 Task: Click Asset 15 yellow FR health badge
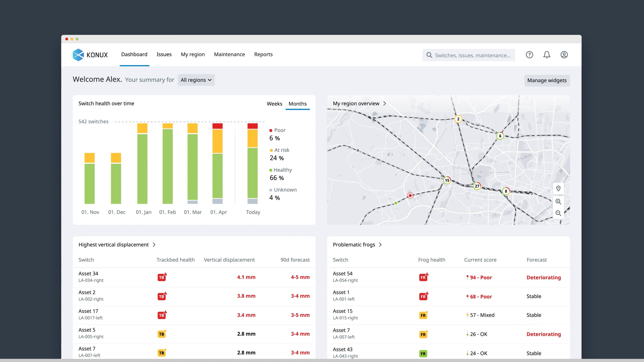pyautogui.click(x=423, y=315)
